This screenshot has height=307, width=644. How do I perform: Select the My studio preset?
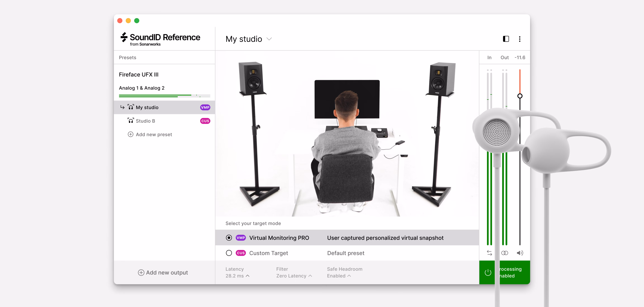[x=147, y=107]
